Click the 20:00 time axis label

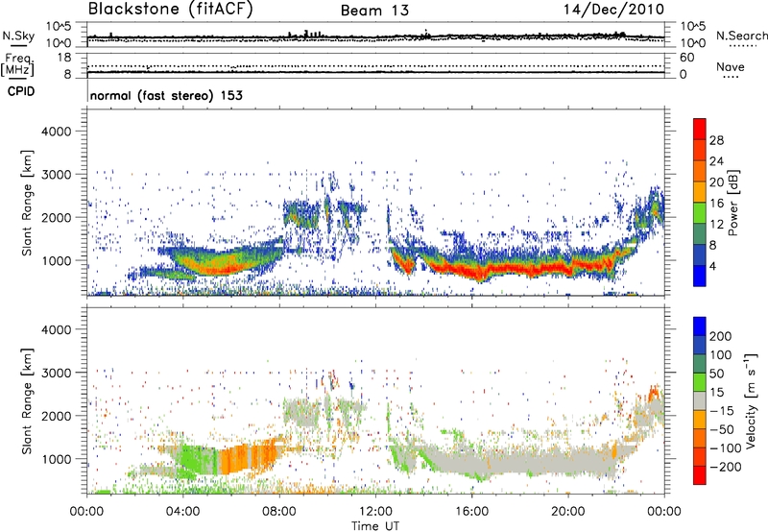pyautogui.click(x=568, y=512)
